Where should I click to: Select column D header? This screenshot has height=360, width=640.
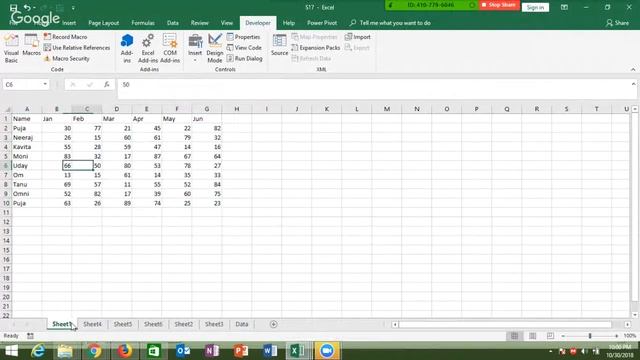coord(116,109)
